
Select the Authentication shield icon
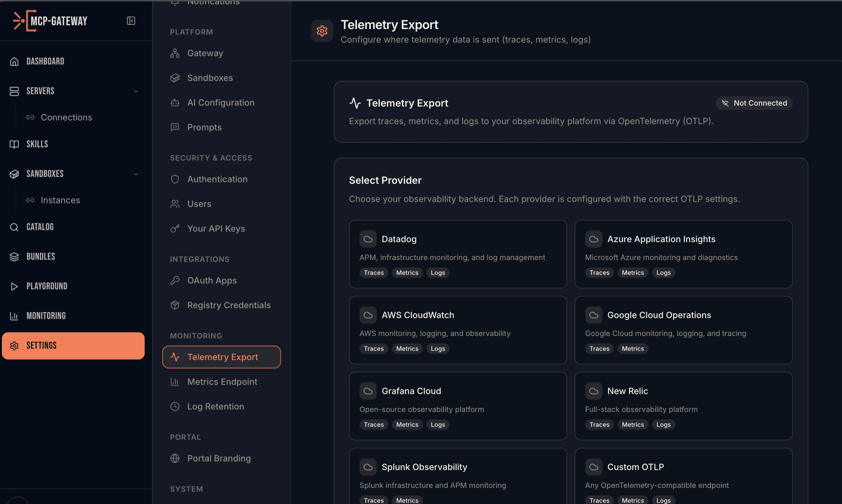pyautogui.click(x=175, y=179)
